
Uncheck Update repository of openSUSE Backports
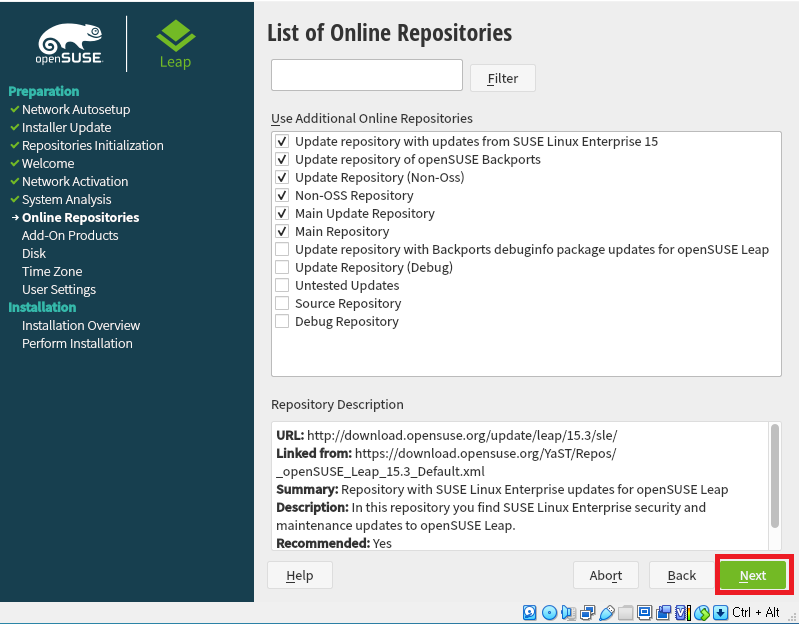(x=282, y=159)
